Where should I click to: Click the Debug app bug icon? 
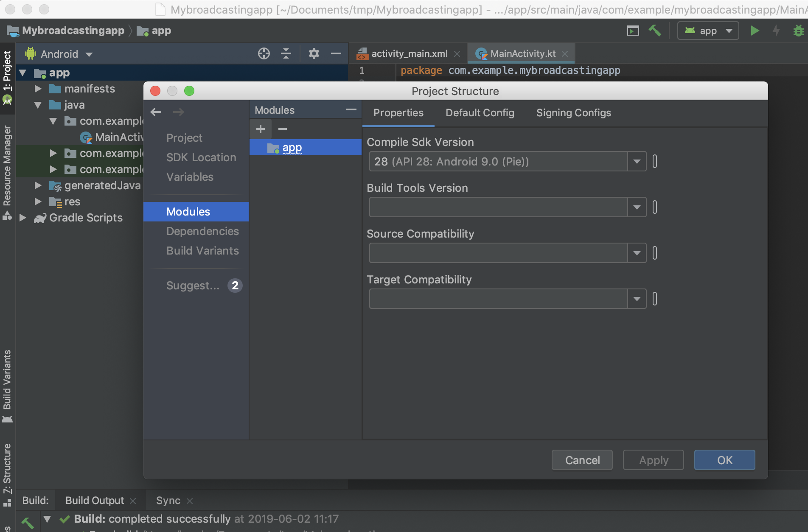coord(798,31)
